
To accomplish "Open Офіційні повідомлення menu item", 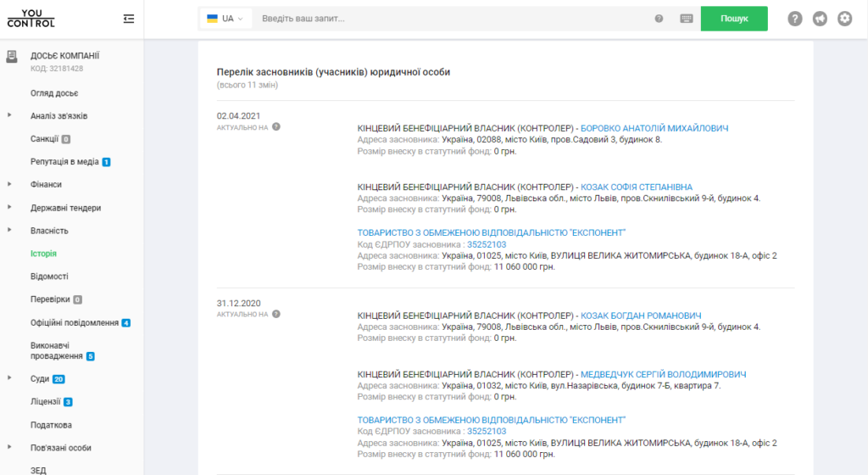I will (75, 323).
